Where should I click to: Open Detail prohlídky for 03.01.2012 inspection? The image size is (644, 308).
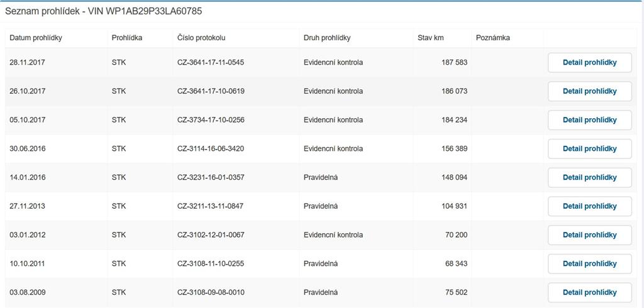coord(589,235)
